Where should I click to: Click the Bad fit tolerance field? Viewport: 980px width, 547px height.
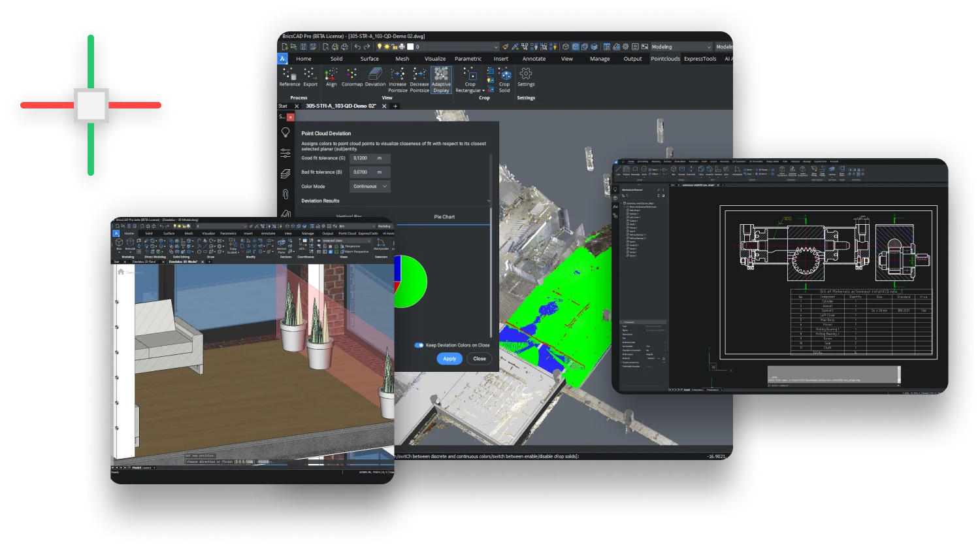coord(370,172)
